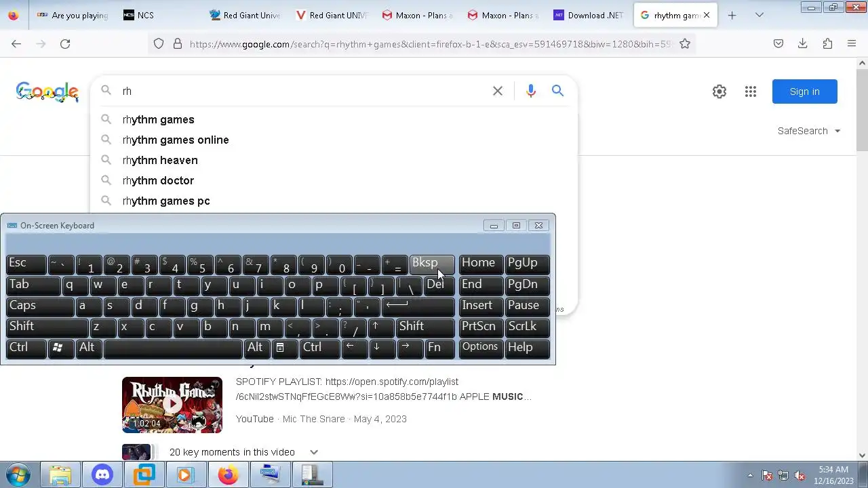Start Google voice search via microphone icon
The width and height of the screenshot is (868, 488).
(531, 91)
